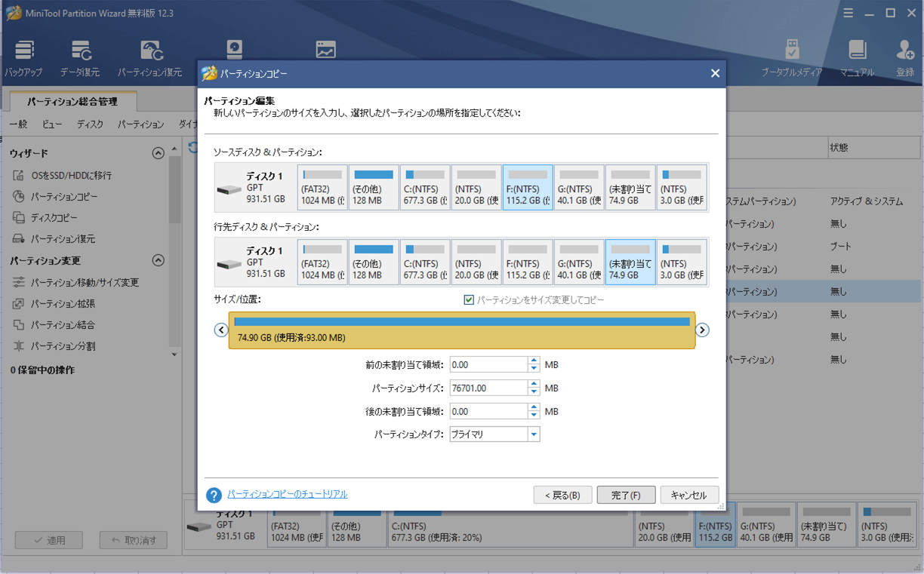Select パーティション総合管理 tab
Viewport: 924px width, 574px height.
(72, 101)
